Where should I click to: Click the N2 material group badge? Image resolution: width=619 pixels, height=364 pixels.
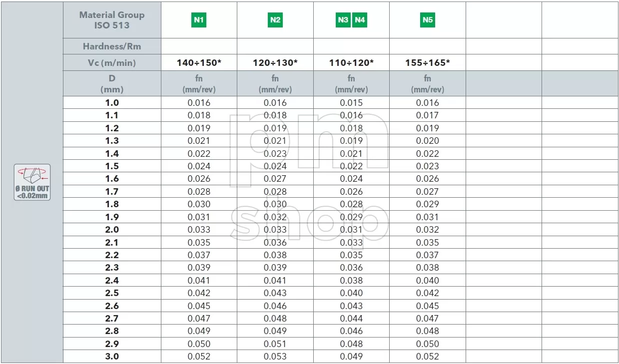[x=275, y=20]
